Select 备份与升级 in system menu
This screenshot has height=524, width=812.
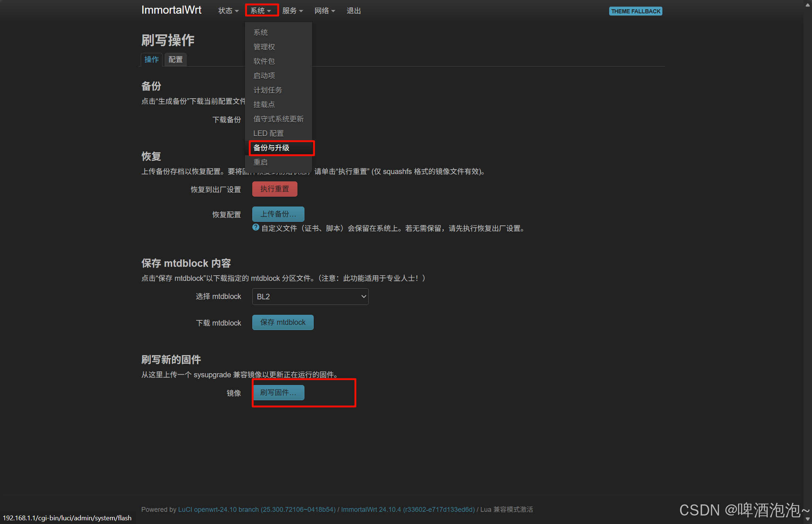point(272,148)
